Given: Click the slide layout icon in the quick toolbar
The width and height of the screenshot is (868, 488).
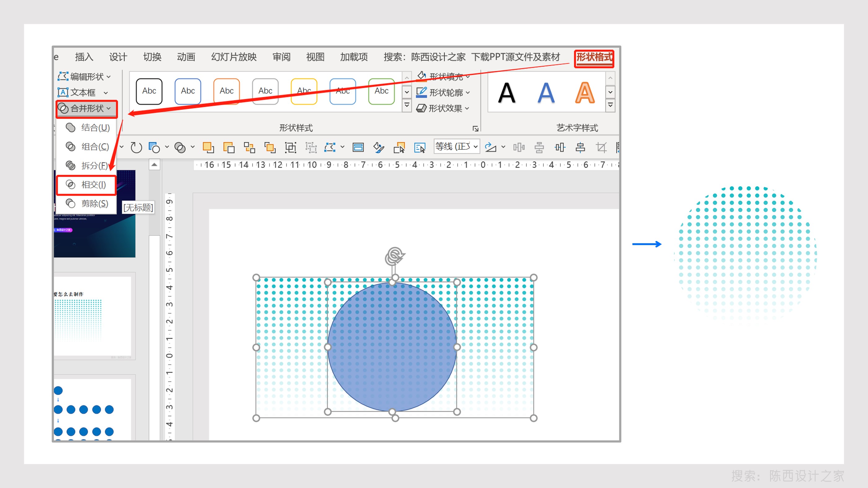Looking at the screenshot, I should [358, 147].
